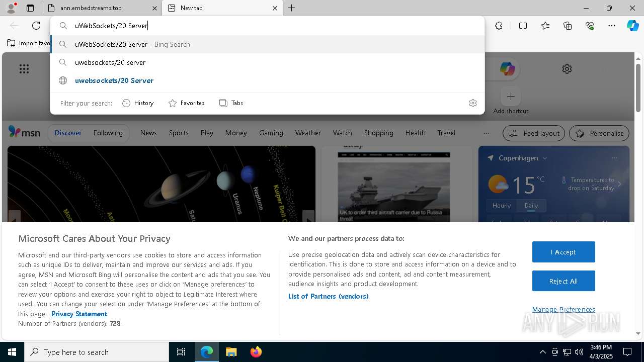Screen dimensions: 644x362
Task: Switch to the ann.embedstreams.top tab
Action: click(96, 8)
